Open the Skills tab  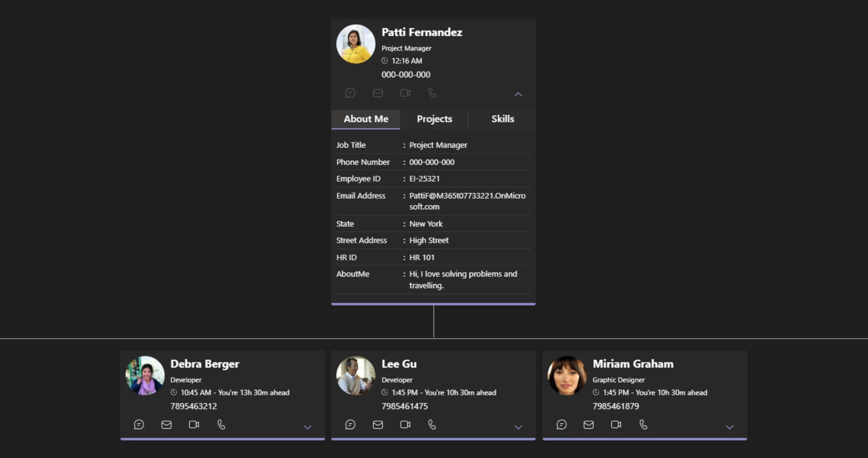pos(502,119)
